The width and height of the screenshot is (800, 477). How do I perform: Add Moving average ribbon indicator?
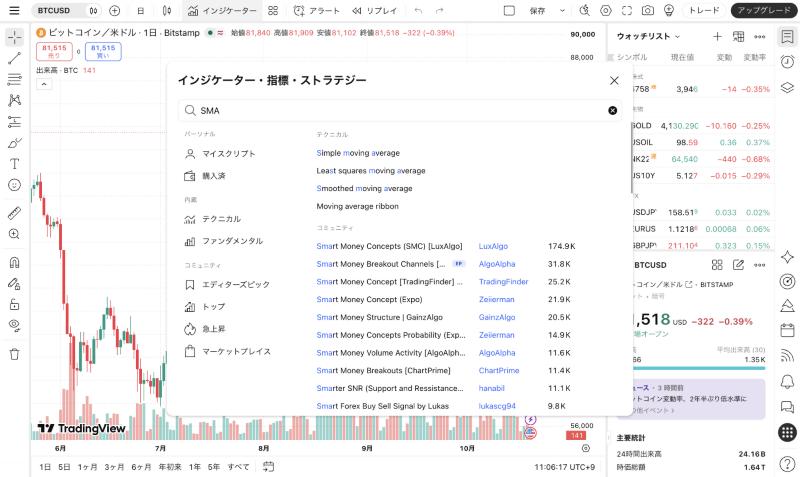(x=358, y=207)
